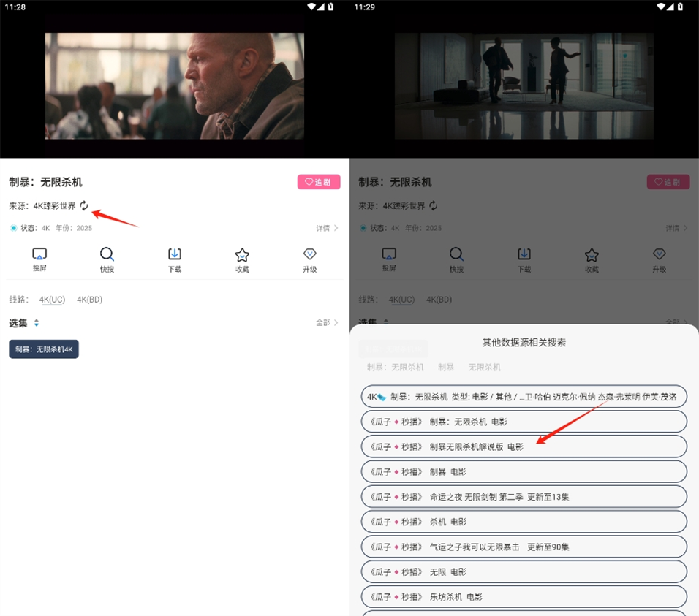Tap the 状态: 4K text on left screen
The height and width of the screenshot is (616, 699).
(x=35, y=228)
